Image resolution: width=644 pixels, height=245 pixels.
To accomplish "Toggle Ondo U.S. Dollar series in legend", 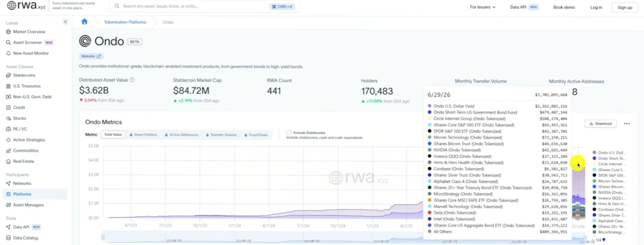I will tap(609, 153).
